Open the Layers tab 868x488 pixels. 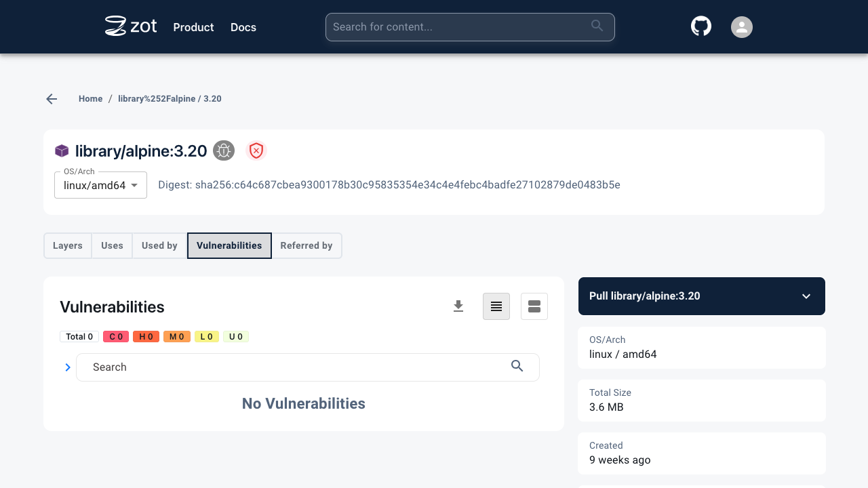(68, 245)
